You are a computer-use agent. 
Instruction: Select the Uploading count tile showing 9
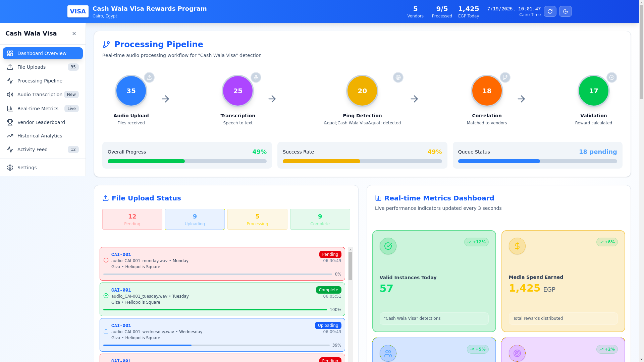pyautogui.click(x=195, y=219)
